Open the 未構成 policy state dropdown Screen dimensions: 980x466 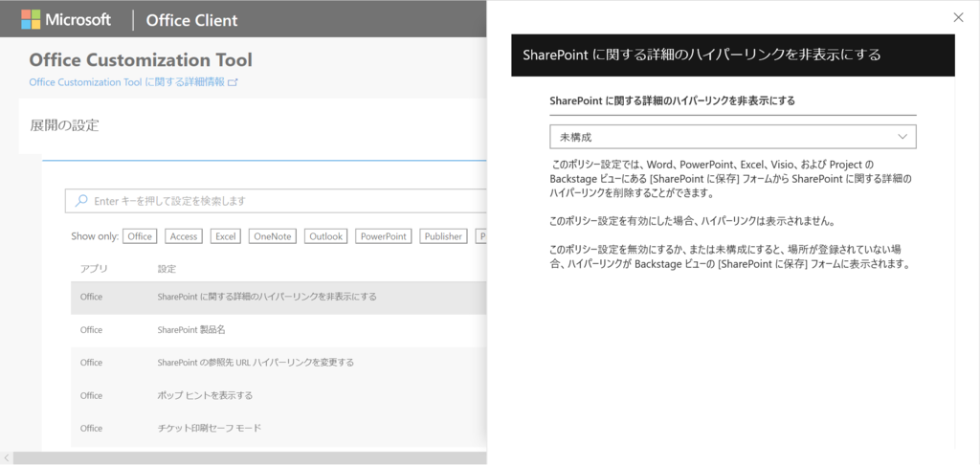732,137
